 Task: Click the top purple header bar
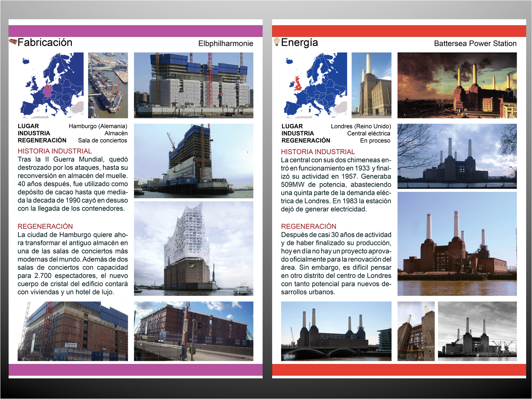tap(135, 31)
